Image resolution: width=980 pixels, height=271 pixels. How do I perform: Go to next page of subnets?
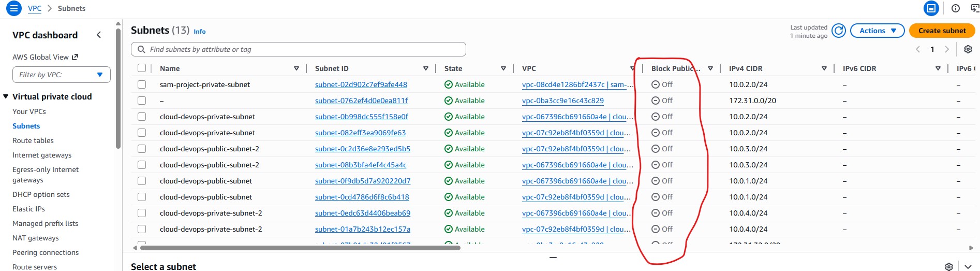pyautogui.click(x=947, y=49)
